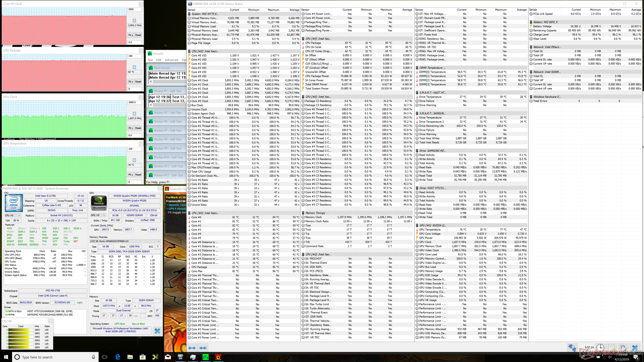
Task: Open the Prime95 taskbar icon
Action: pos(205,357)
